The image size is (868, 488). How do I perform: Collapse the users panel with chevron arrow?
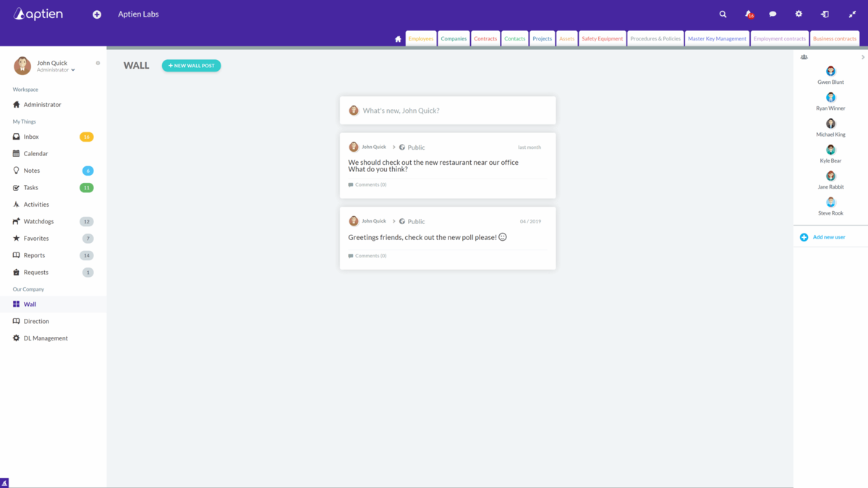coord(863,57)
